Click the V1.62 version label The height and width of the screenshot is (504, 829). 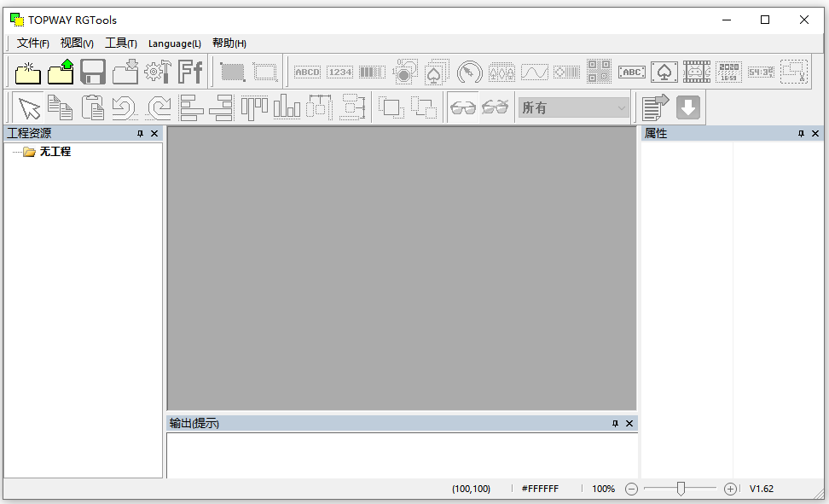(x=762, y=489)
